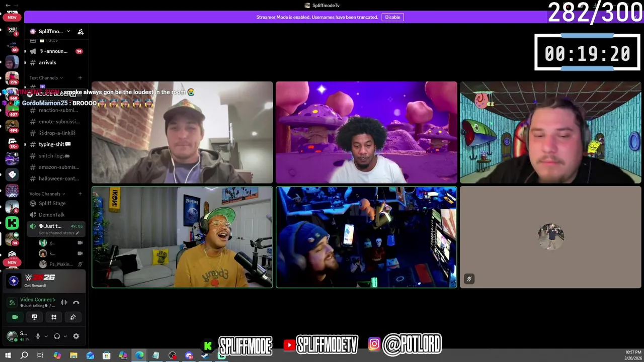Click the user avatar in user panel
Screen dimensions: 644x362
[x=12, y=336]
